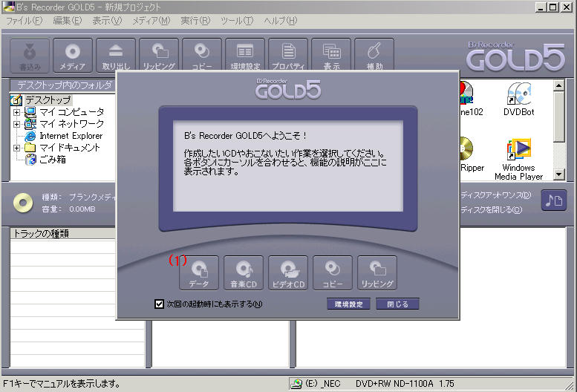Click the music note file icon button
The image size is (577, 392).
click(x=553, y=200)
